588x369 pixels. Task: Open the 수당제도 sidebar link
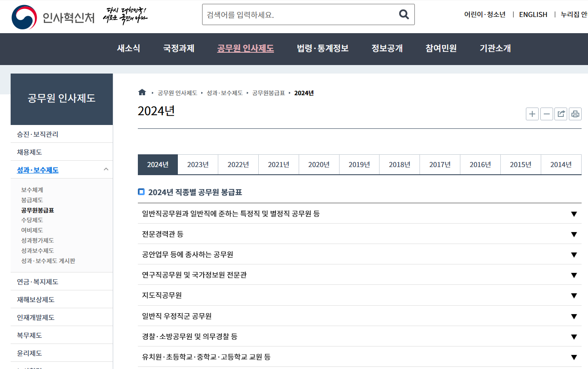pyautogui.click(x=32, y=220)
